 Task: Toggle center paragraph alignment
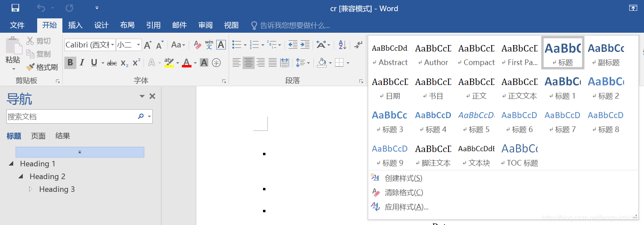(x=249, y=63)
